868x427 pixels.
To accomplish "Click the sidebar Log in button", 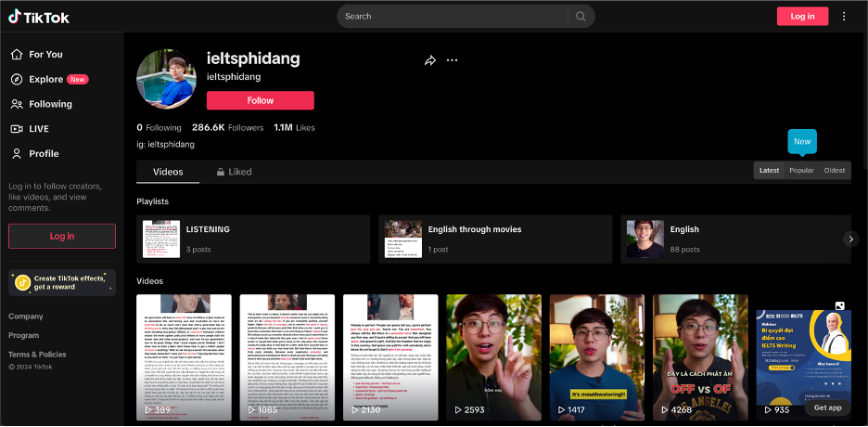I will click(62, 236).
